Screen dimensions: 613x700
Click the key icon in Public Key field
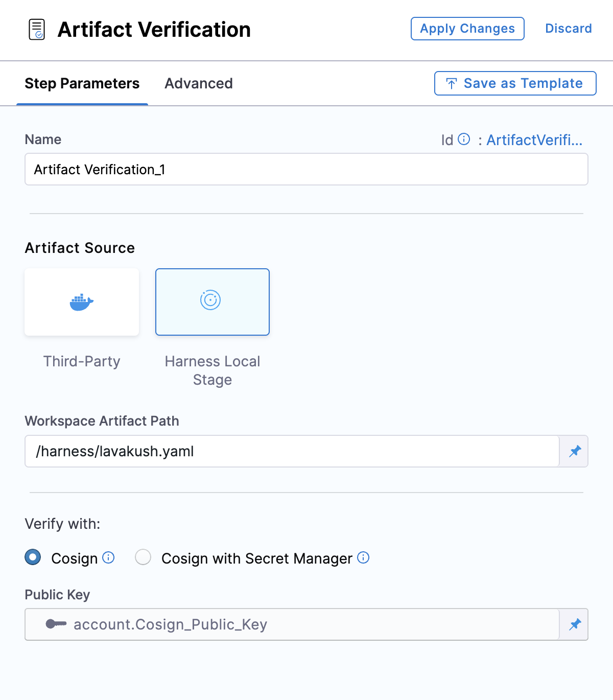click(56, 624)
